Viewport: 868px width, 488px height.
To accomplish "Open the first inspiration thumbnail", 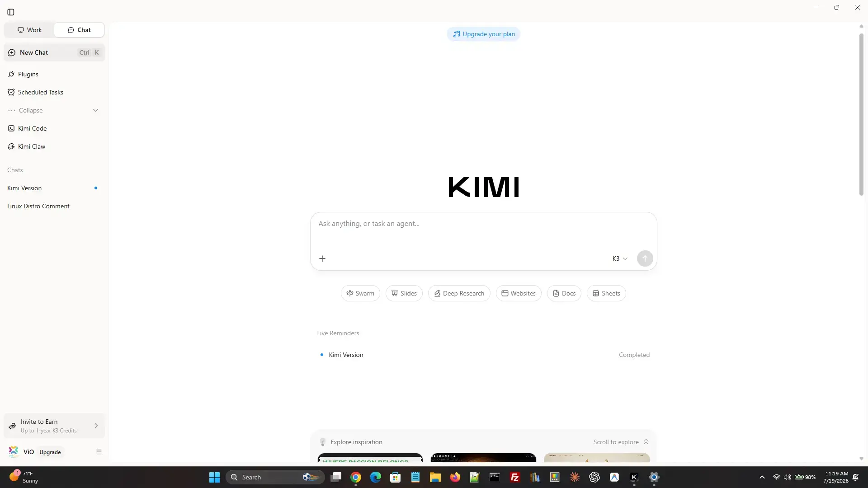I will (370, 457).
